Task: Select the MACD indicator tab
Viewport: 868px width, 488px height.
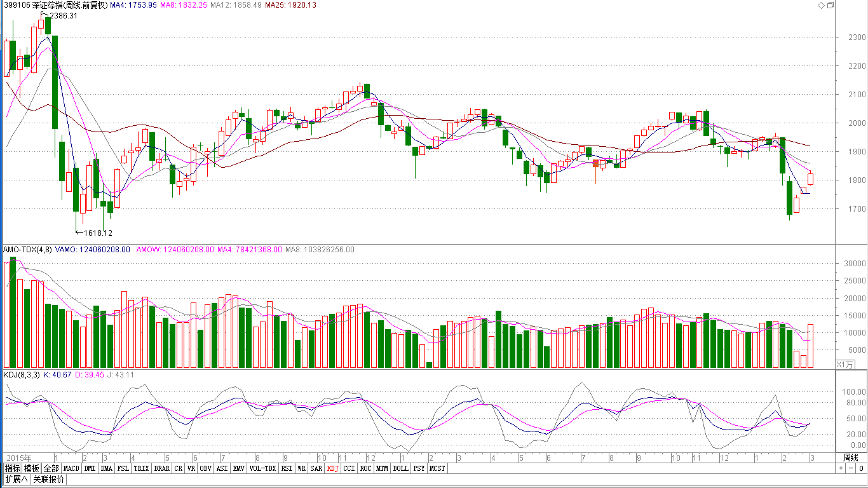Action: click(71, 468)
